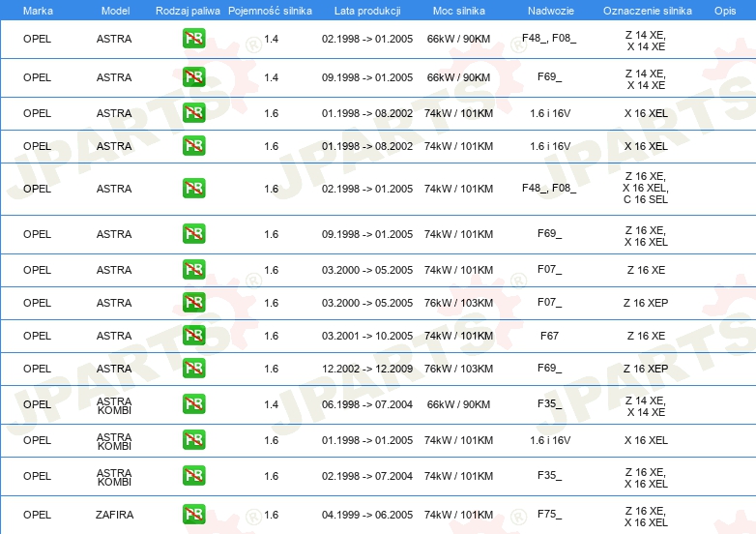Click the Pojemność silnika column header

(270, 11)
